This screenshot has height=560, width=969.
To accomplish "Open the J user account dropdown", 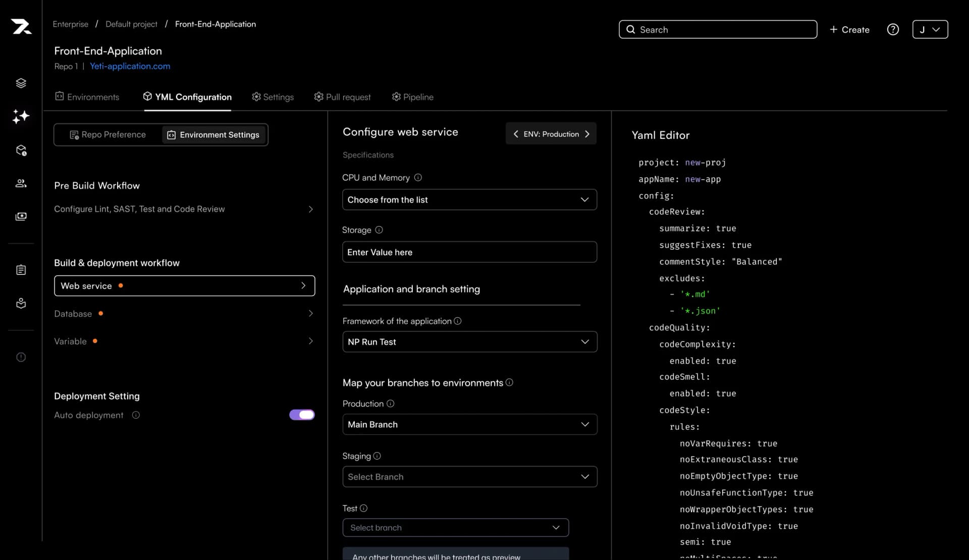I will pyautogui.click(x=930, y=29).
